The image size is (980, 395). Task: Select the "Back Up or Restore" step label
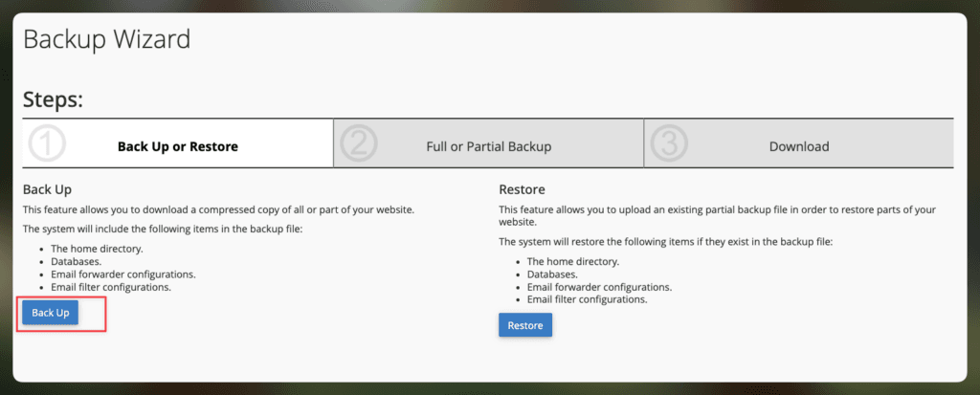(x=177, y=146)
